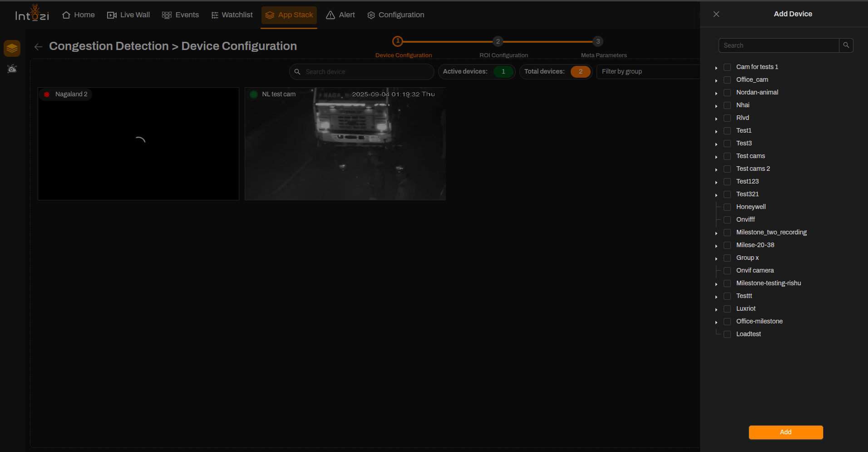The height and width of the screenshot is (452, 868).
Task: Click the Intozi logo
Action: pyautogui.click(x=32, y=14)
